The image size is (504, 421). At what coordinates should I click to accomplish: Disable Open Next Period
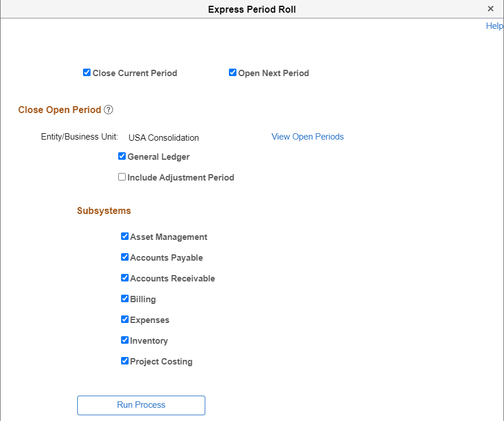(x=232, y=73)
